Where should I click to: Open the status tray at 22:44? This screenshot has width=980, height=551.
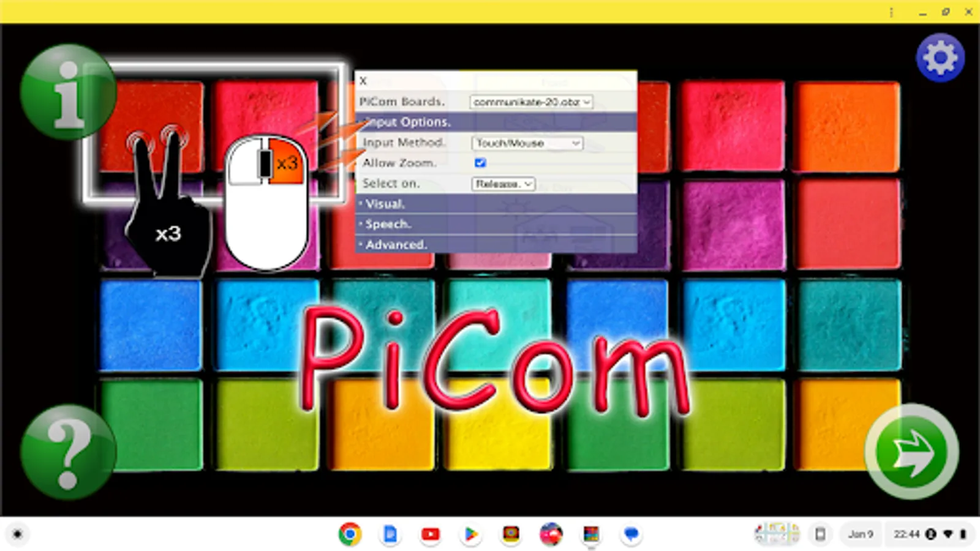[929, 534]
